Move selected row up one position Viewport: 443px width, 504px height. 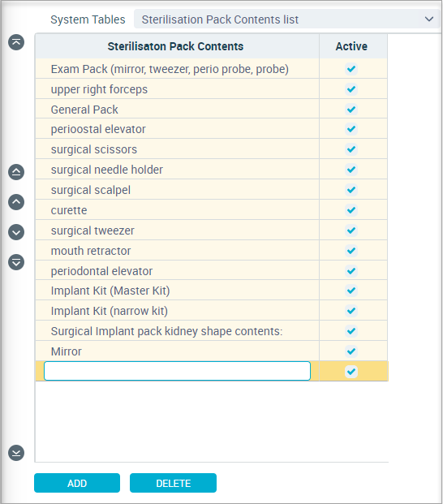(16, 202)
